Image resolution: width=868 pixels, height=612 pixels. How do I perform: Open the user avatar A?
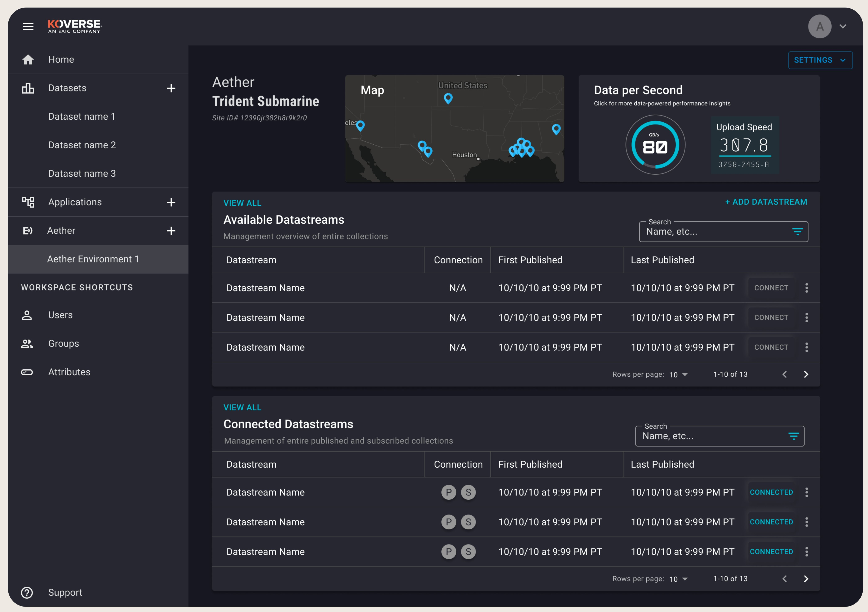(820, 26)
